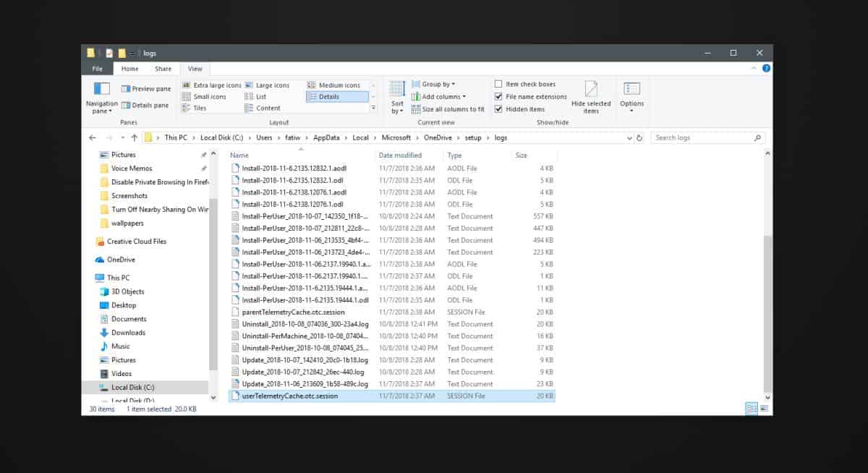Click Size all columns to fit
The image size is (868, 473).
[445, 108]
